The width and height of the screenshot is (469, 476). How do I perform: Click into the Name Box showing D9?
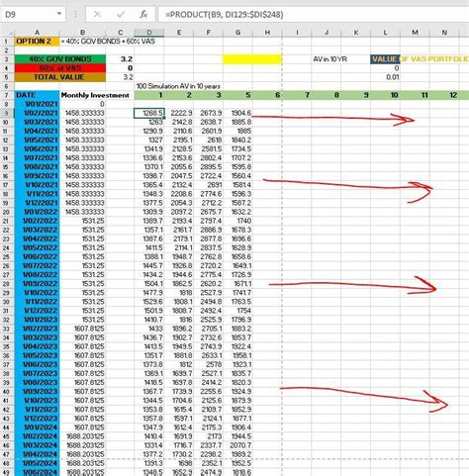pos(28,15)
